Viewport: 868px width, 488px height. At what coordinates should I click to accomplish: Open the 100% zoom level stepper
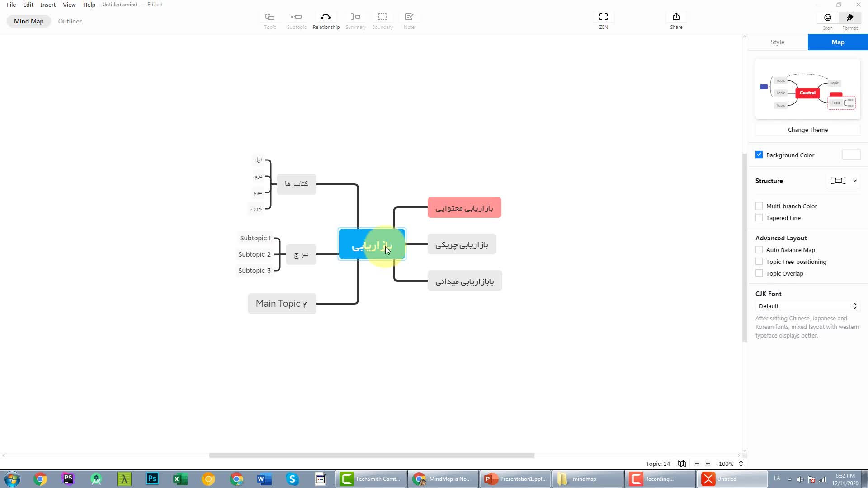pyautogui.click(x=741, y=464)
